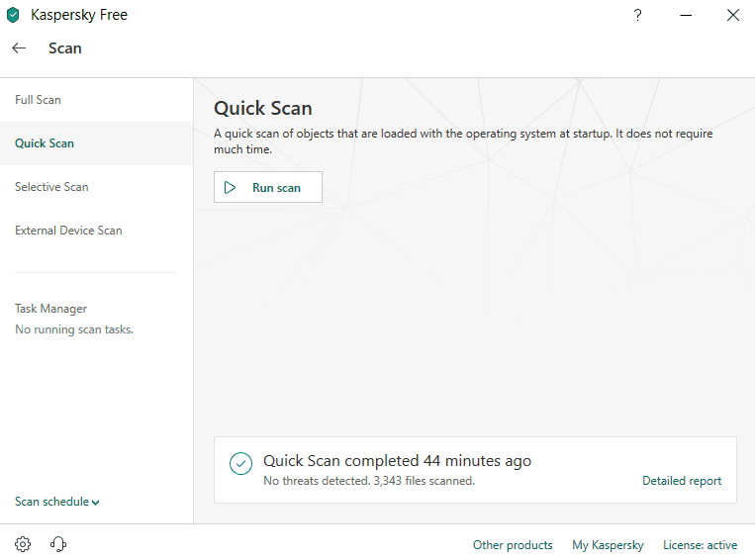The width and height of the screenshot is (755, 560).
Task: Click the Run scan button
Action: pos(268,187)
